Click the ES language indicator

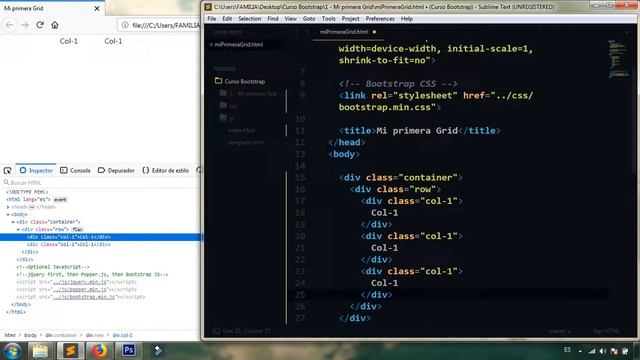[567, 350]
